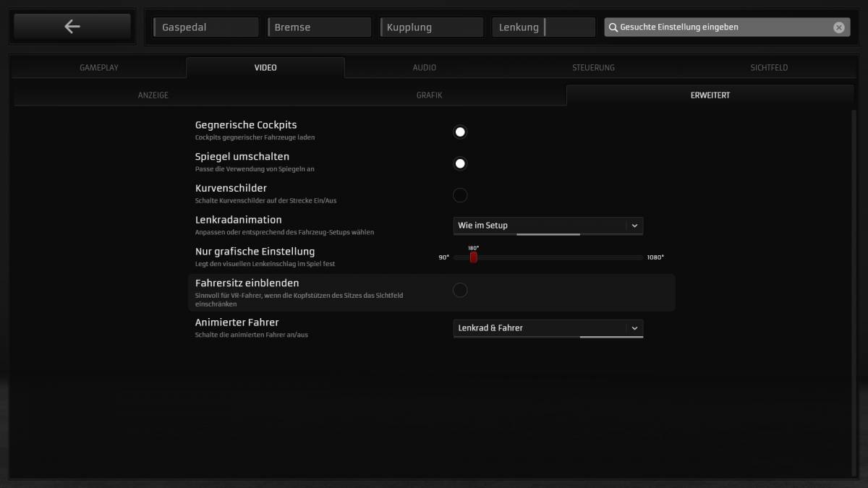Screen dimensions: 868x488
Task: Open the Audio settings tab
Action: pyautogui.click(x=425, y=68)
